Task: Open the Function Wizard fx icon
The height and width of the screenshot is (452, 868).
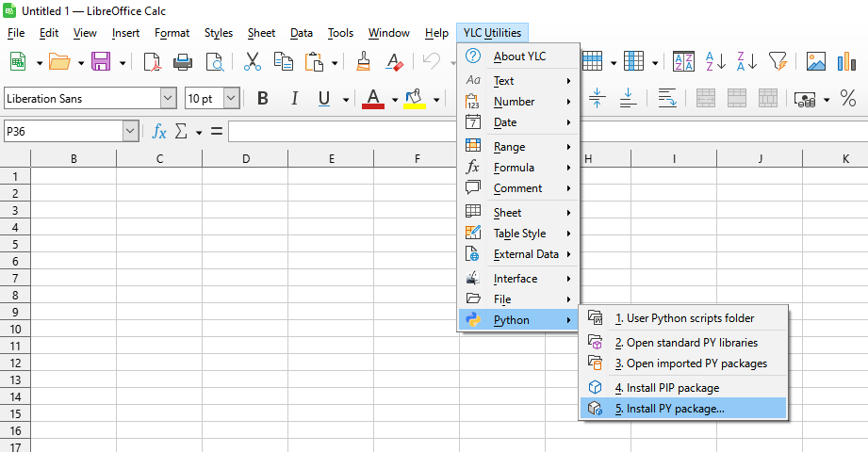Action: (x=159, y=132)
